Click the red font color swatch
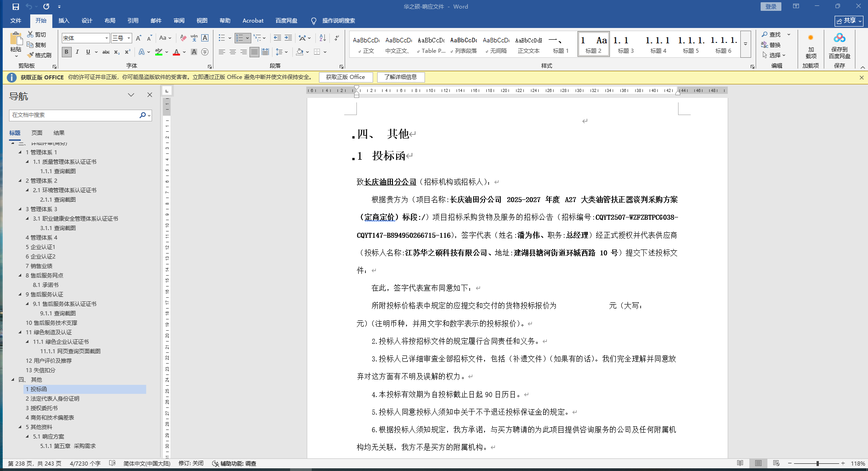Screen dimensions: 868x471 click(176, 52)
